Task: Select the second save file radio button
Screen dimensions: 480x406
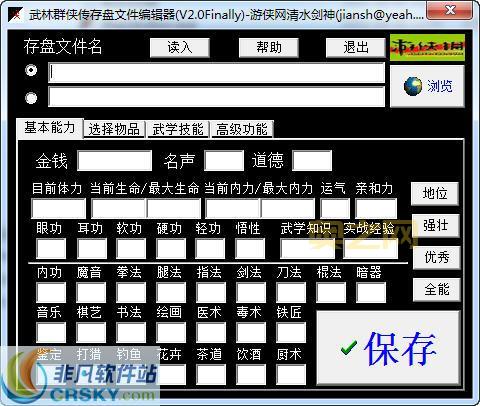Action: (31, 98)
